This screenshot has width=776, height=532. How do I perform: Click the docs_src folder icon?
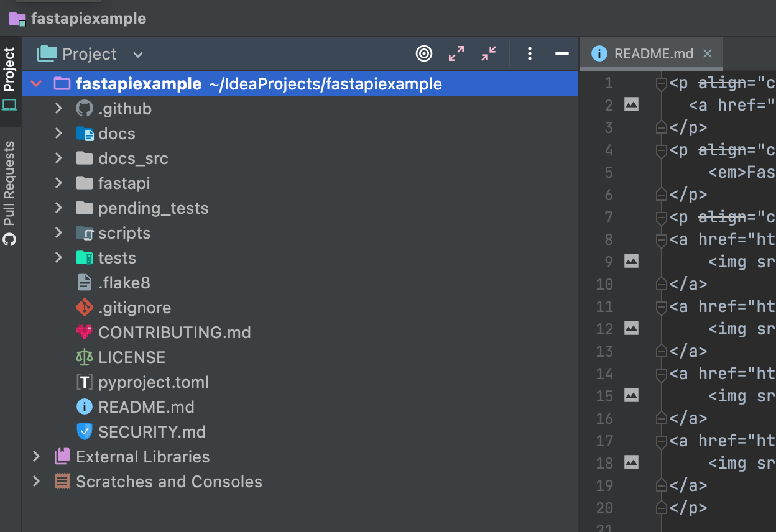(x=85, y=158)
